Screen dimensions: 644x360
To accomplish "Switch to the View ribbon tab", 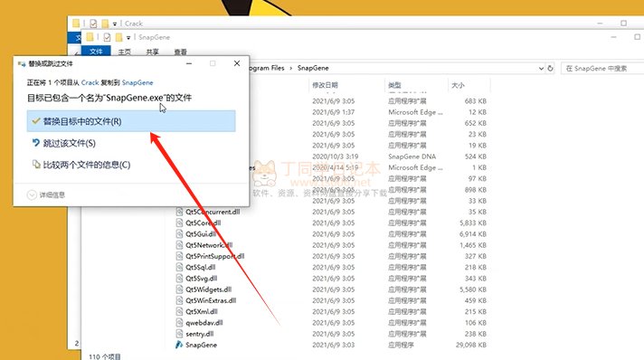I will pyautogui.click(x=180, y=52).
